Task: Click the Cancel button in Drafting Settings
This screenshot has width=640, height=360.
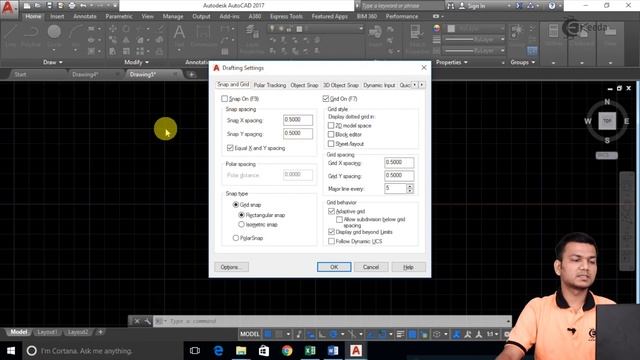Action: (x=371, y=267)
